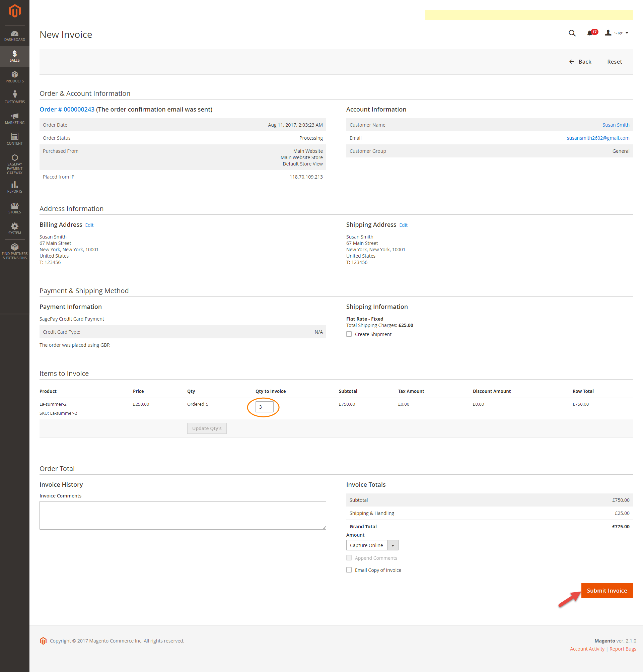Open the admin global search
Image resolution: width=643 pixels, height=672 pixels.
572,33
